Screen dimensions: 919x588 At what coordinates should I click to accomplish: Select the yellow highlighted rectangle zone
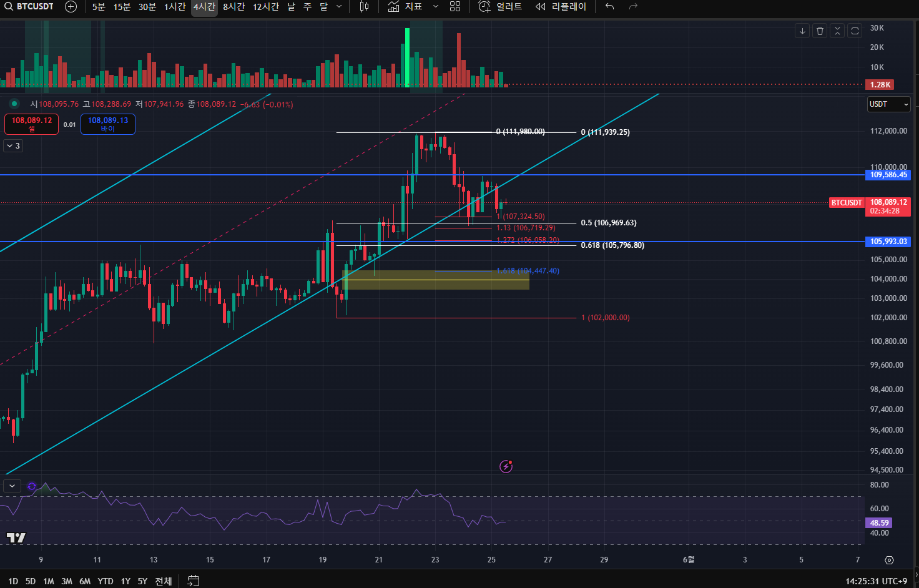click(436, 280)
